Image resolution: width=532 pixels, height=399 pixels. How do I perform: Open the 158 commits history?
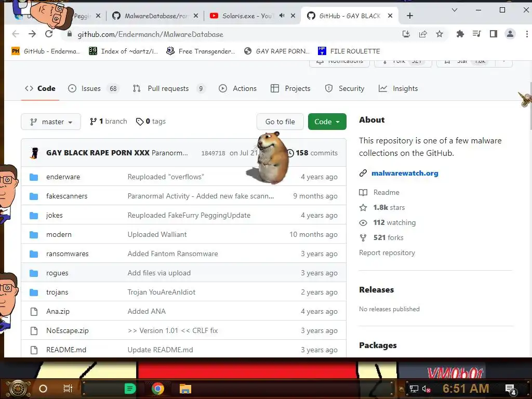pyautogui.click(x=312, y=153)
